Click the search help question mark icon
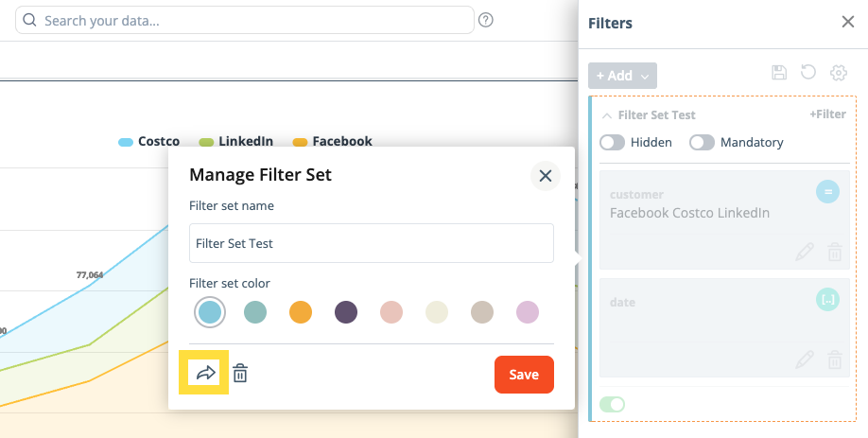 tap(486, 20)
